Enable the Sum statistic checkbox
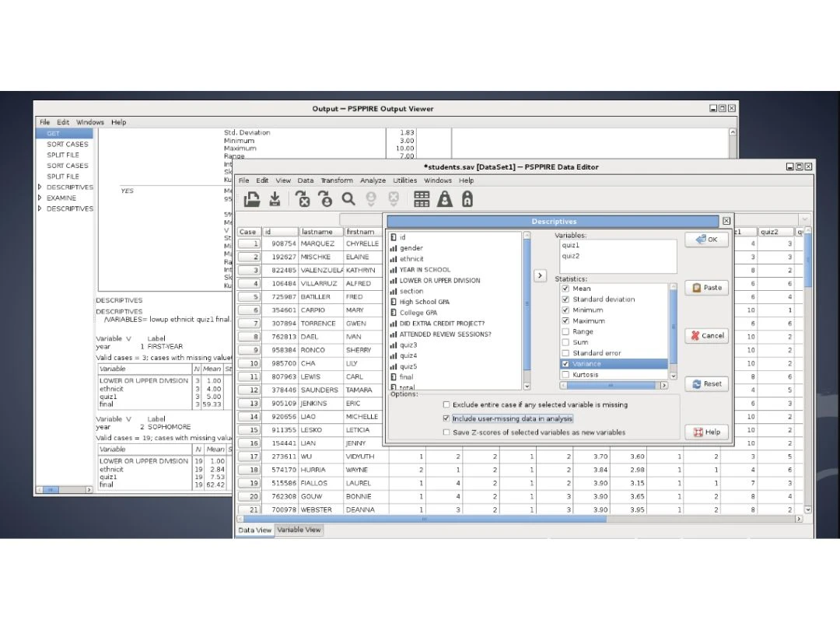840x630 pixels. tap(565, 342)
